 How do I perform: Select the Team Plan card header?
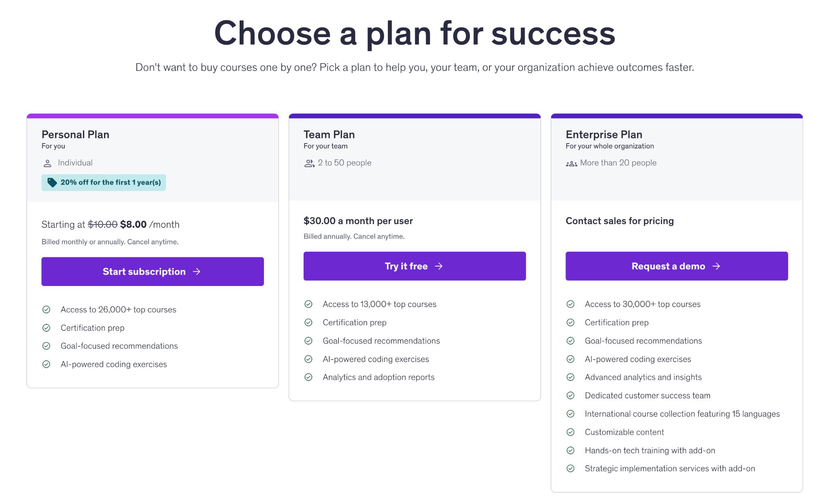coord(329,134)
